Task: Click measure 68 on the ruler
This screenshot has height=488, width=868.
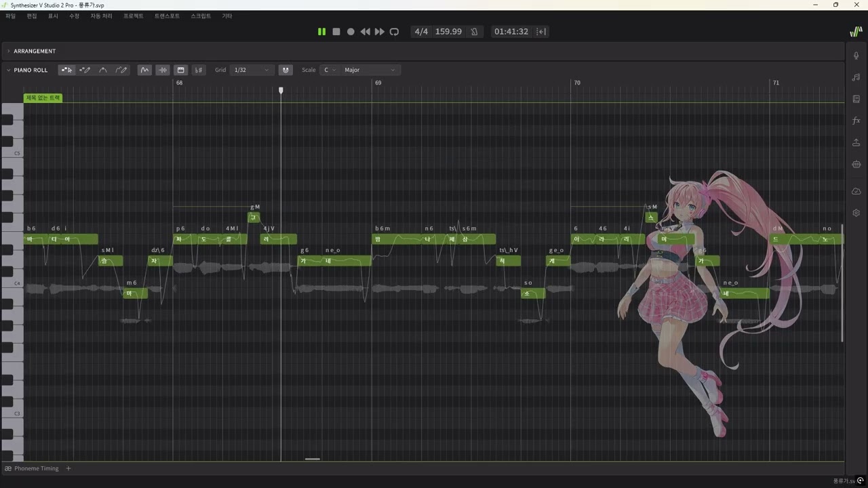Action: click(x=179, y=83)
